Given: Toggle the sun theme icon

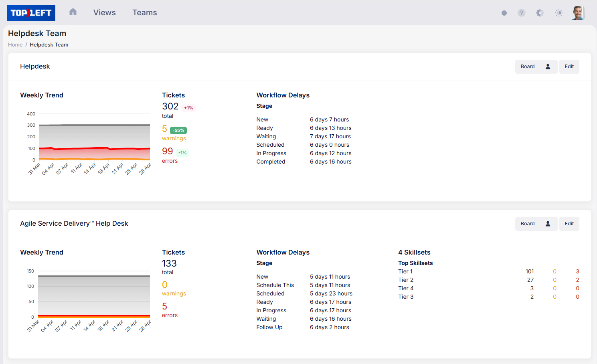Looking at the screenshot, I should point(559,13).
